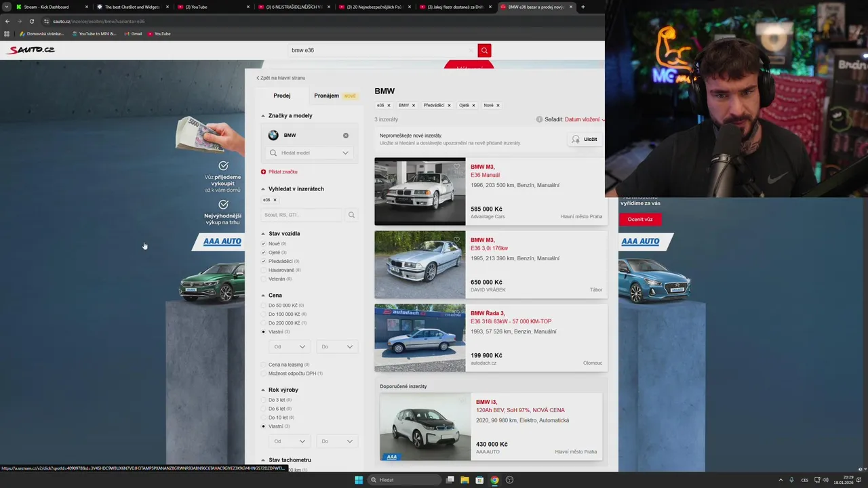Screen dimensions: 868x488
Task: Remove the e36 tag under Vyhledat v inzerátech
Action: pyautogui.click(x=275, y=200)
